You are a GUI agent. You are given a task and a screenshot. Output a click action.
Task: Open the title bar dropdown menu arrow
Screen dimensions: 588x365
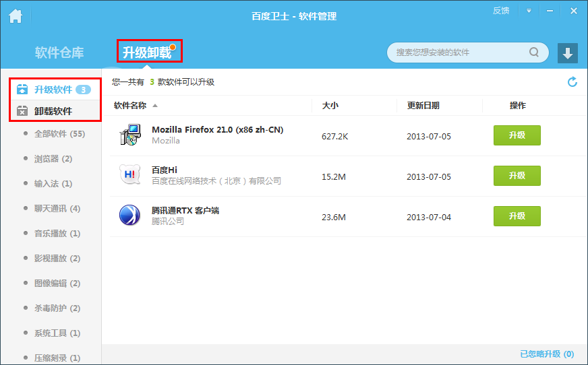(529, 11)
